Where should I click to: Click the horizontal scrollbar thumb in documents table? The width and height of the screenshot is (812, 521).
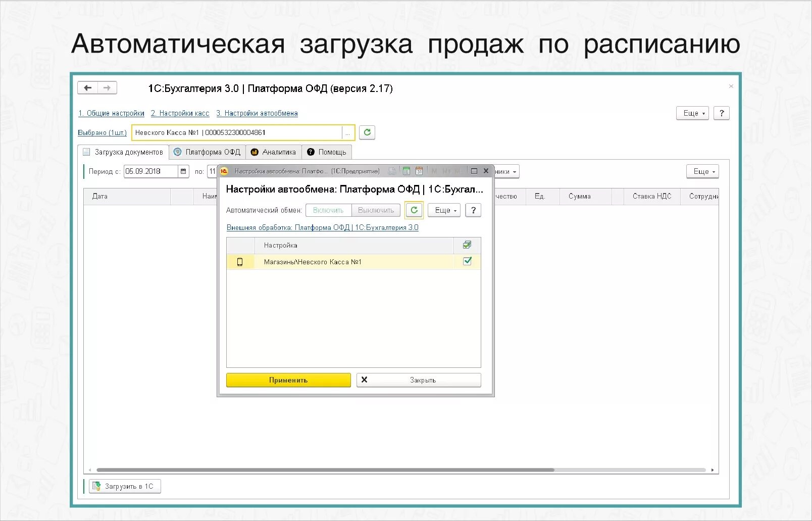click(x=326, y=470)
